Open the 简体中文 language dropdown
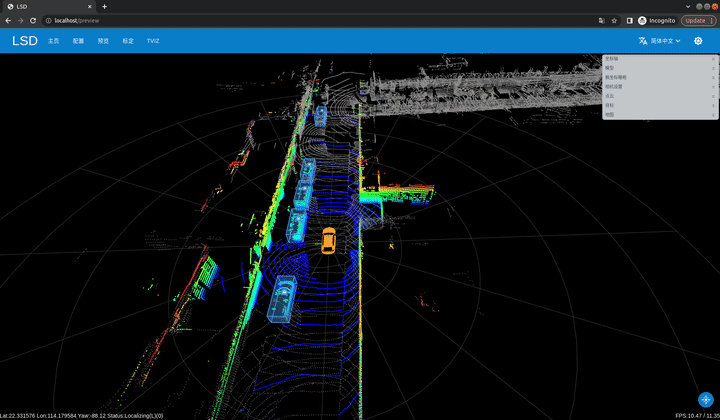The image size is (720, 420). point(660,41)
